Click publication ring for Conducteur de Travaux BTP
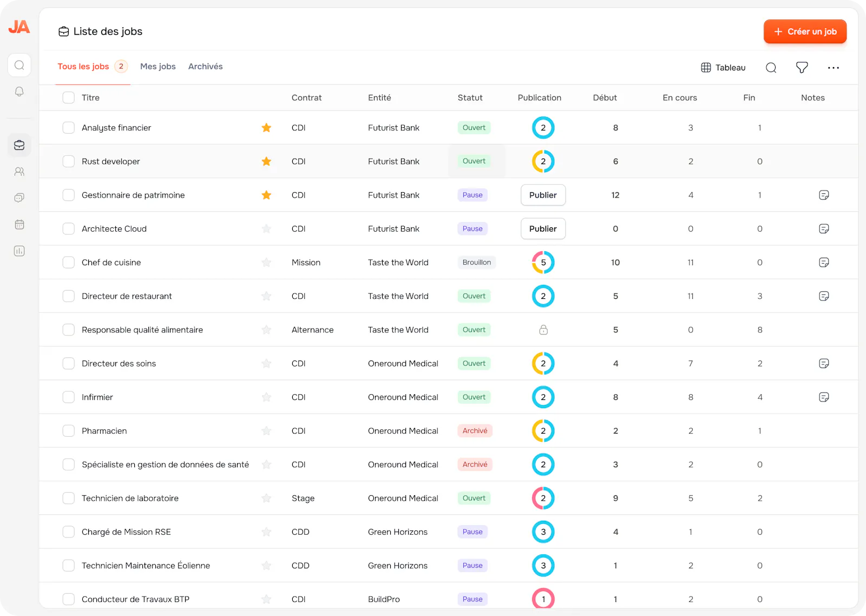The image size is (866, 616). [543, 599]
